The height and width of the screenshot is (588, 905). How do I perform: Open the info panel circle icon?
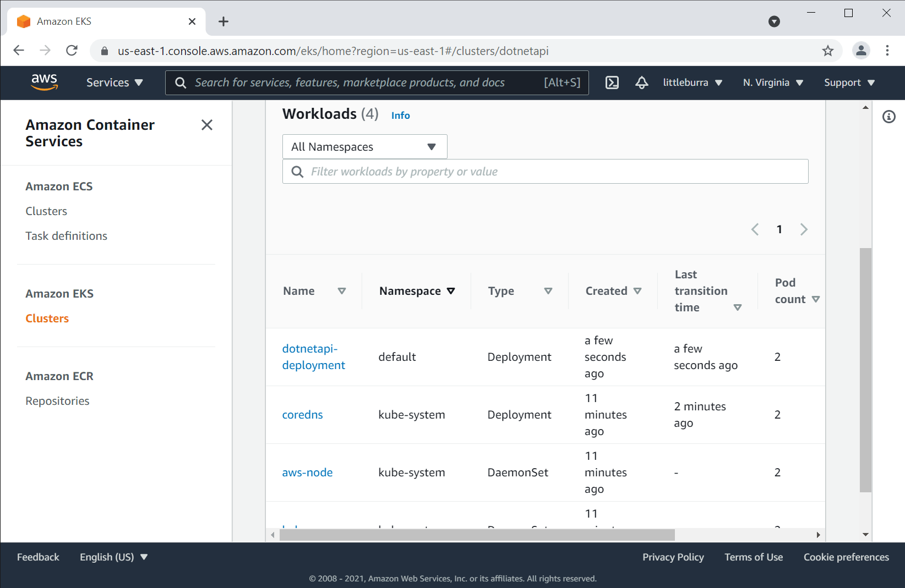pos(889,117)
